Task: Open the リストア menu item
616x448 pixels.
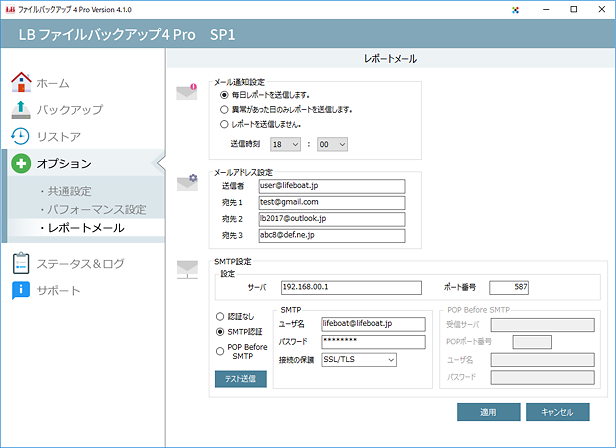Action: (x=59, y=137)
